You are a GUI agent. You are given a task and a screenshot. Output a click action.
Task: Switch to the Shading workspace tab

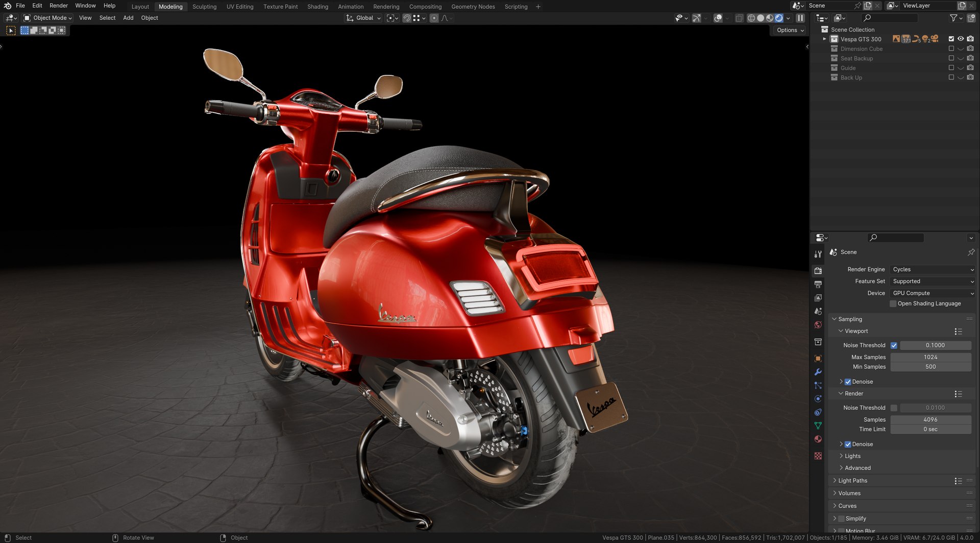tap(317, 7)
